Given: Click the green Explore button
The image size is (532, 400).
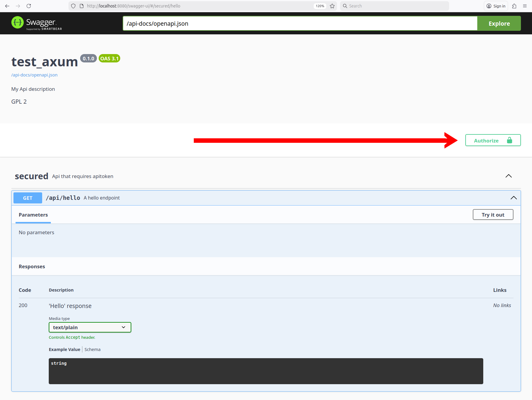Looking at the screenshot, I should point(499,24).
